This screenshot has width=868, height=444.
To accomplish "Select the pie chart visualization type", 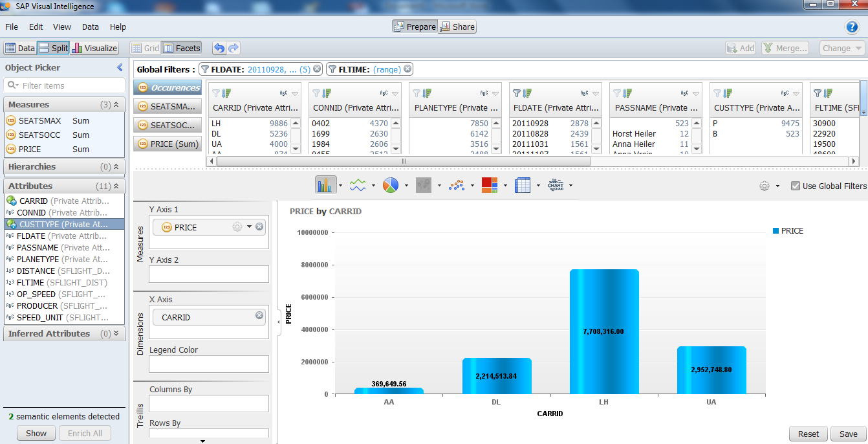I will (390, 185).
